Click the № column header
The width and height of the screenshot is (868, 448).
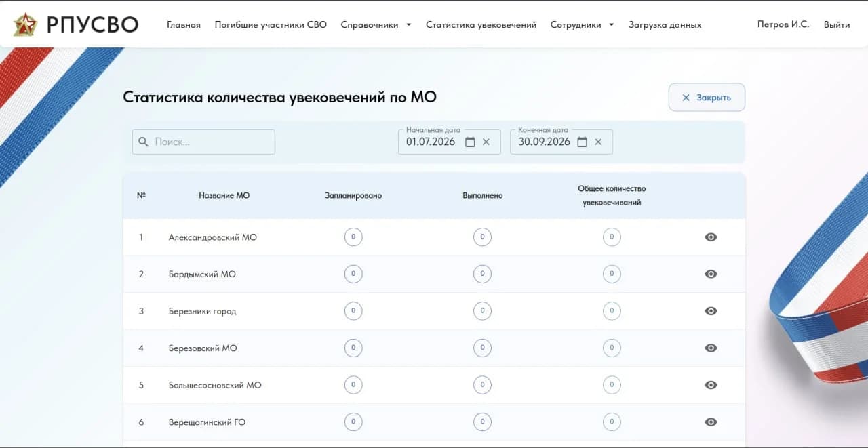(141, 195)
